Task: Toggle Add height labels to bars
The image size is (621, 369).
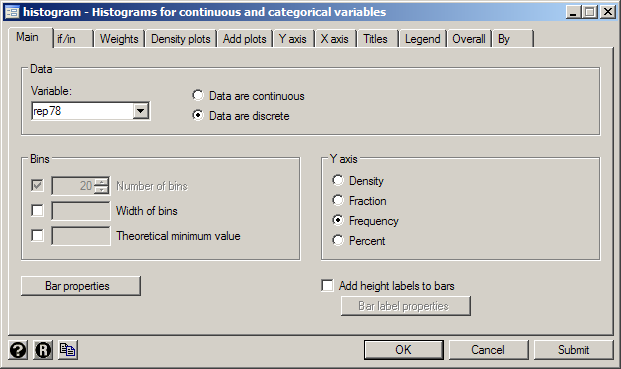Action: pyautogui.click(x=327, y=285)
